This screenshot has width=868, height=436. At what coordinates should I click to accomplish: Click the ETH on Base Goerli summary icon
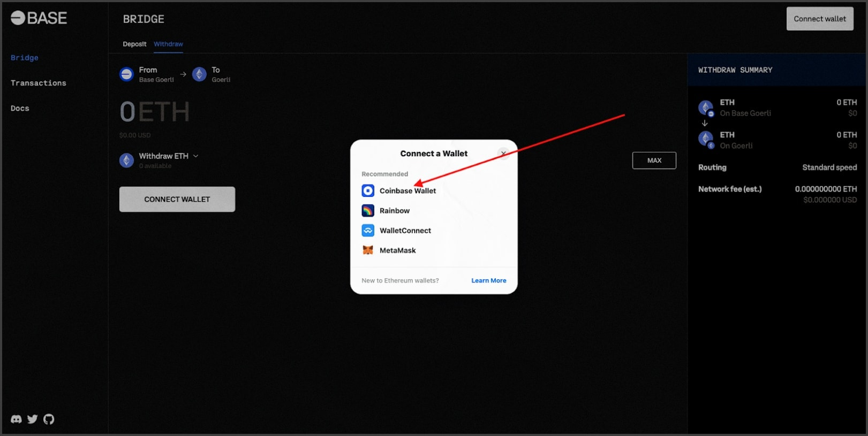[706, 108]
